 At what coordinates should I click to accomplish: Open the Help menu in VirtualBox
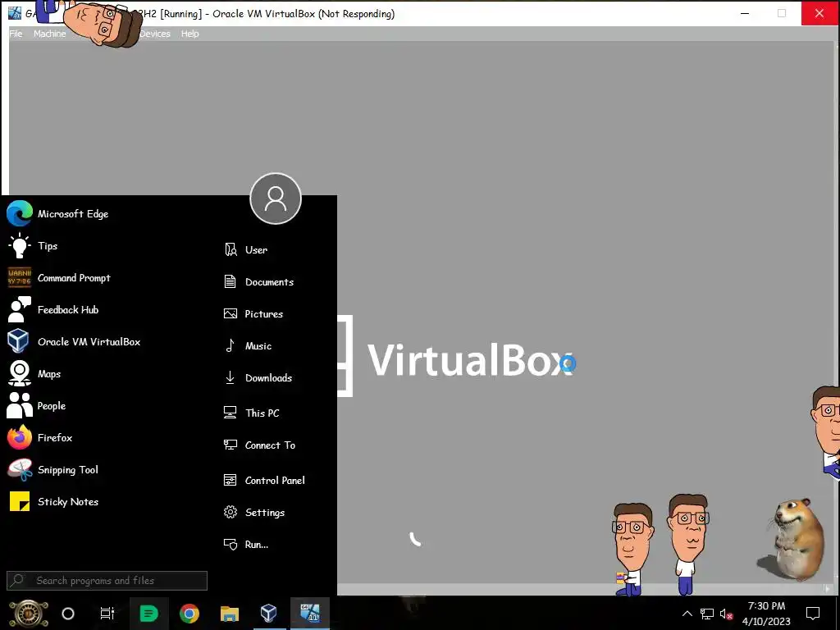tap(189, 34)
